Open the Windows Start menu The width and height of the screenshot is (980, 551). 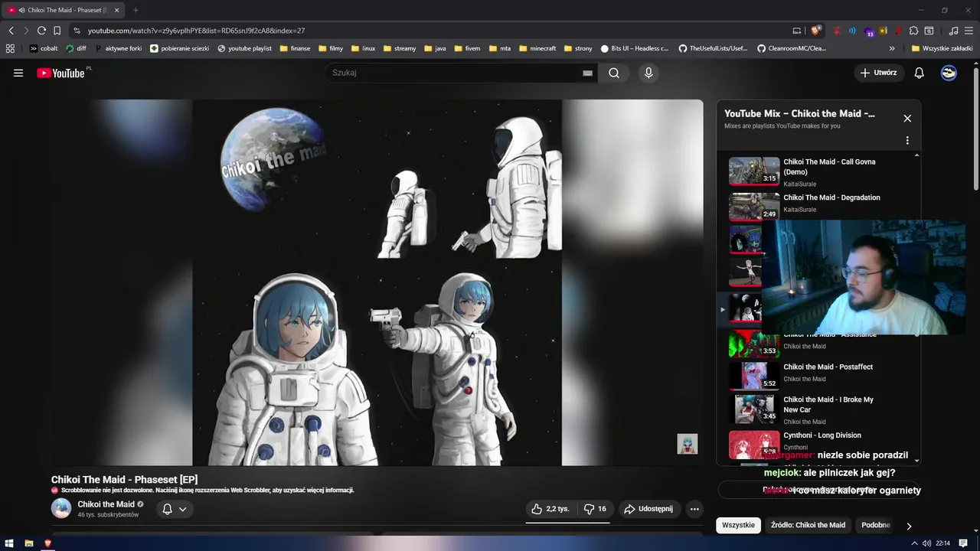pyautogui.click(x=9, y=543)
